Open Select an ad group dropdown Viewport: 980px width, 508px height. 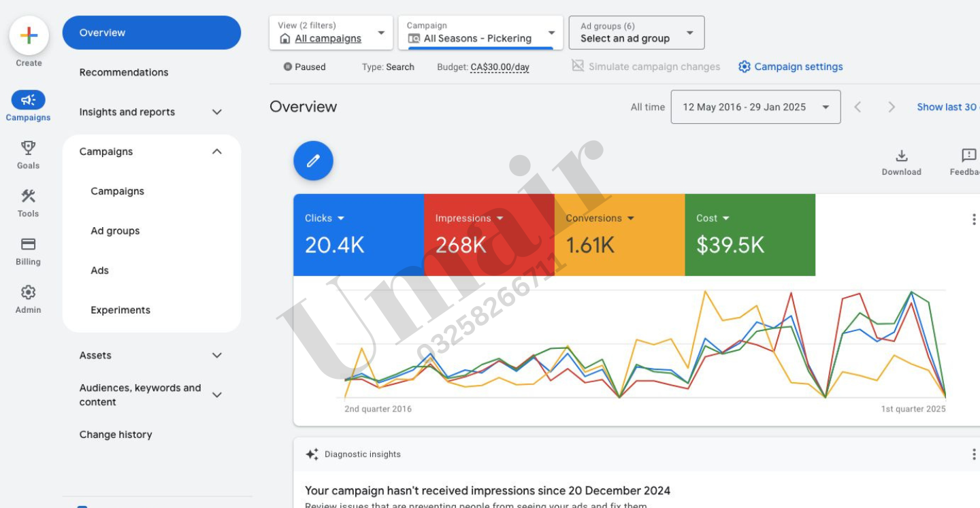click(636, 33)
